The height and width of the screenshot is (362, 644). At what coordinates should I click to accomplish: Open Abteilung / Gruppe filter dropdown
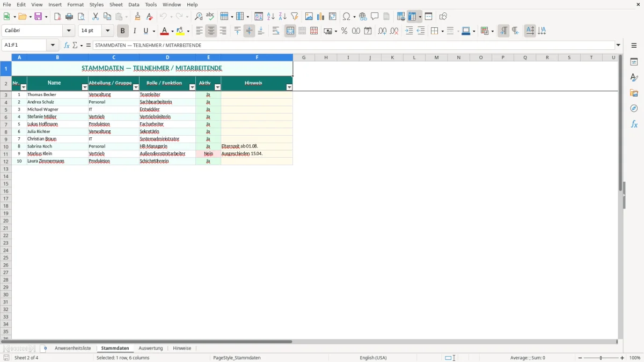pyautogui.click(x=136, y=87)
